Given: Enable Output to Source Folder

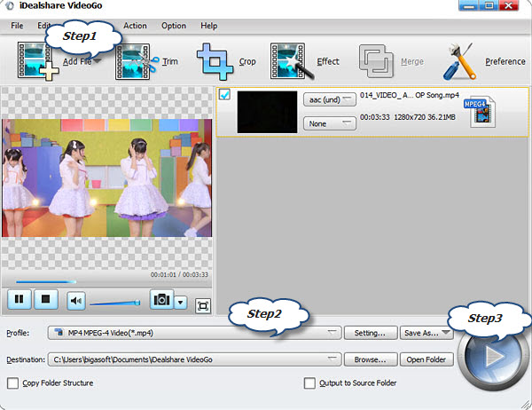Looking at the screenshot, I should pyautogui.click(x=309, y=383).
